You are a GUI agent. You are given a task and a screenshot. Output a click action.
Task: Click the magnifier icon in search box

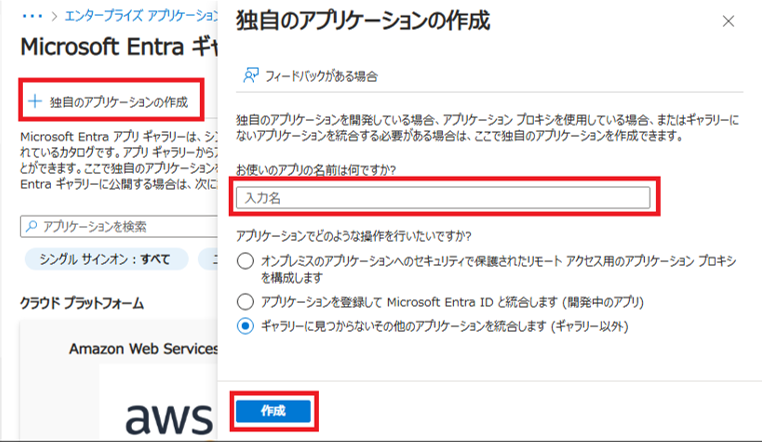coord(32,226)
